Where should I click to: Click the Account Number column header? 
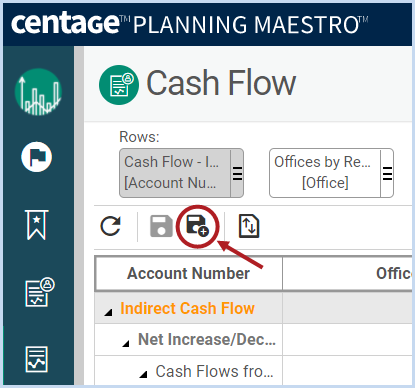(189, 273)
